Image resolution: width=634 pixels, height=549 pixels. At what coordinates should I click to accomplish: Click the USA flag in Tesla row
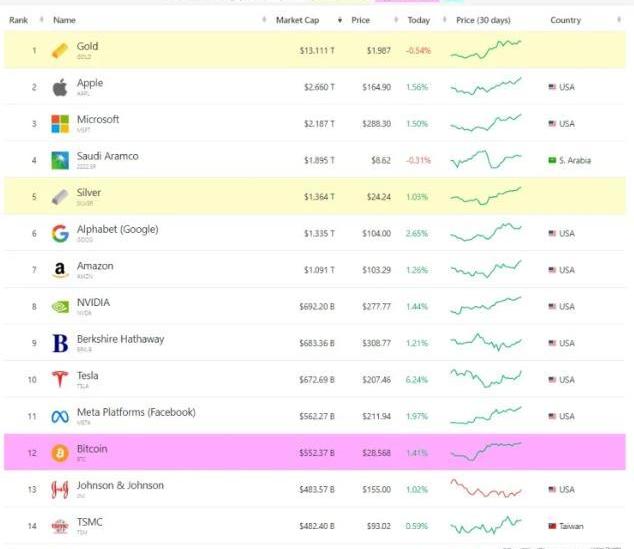[x=552, y=380]
